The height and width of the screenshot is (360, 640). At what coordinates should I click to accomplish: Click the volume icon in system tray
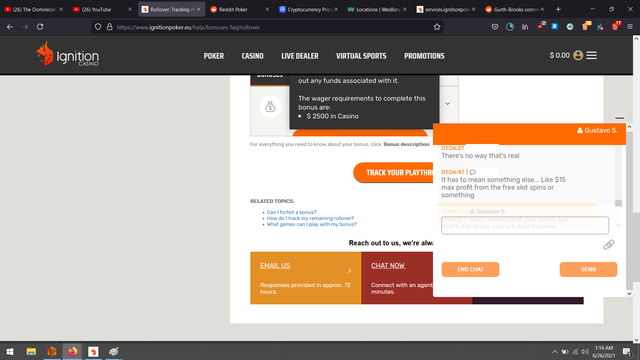(584, 351)
